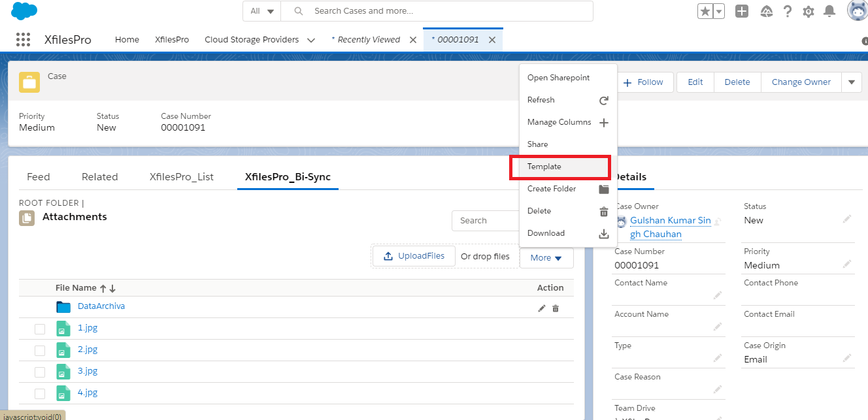Click pencil edit icon for DataArchiva
The image size is (868, 420).
coord(542,308)
